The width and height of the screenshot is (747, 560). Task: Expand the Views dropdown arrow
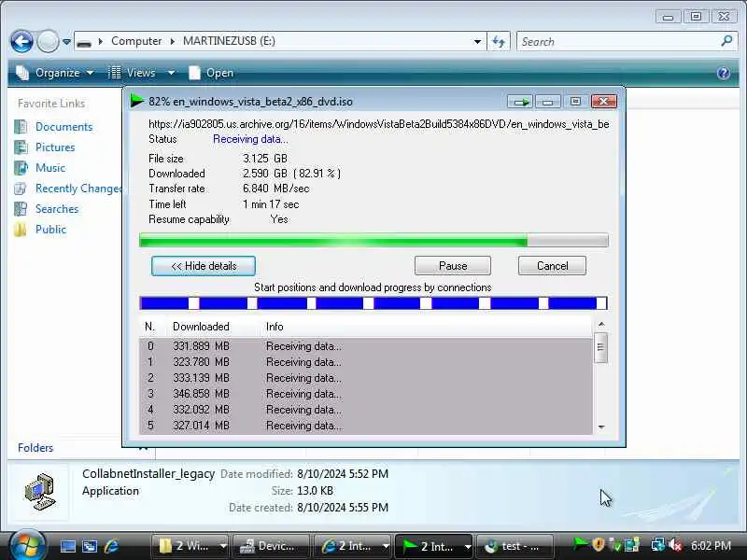click(171, 73)
